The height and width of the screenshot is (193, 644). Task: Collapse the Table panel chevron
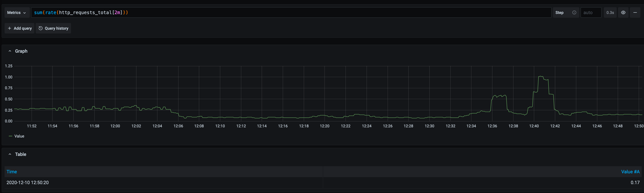(10, 154)
